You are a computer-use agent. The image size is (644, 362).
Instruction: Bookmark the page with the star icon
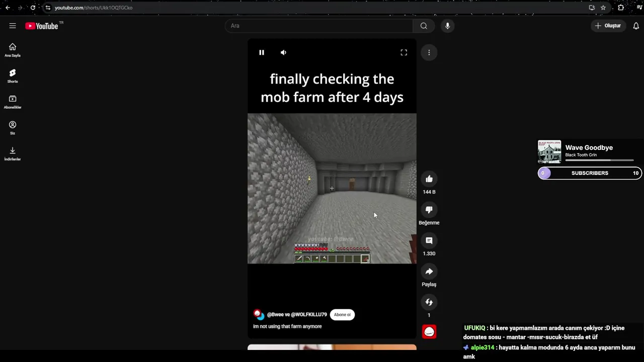603,8
